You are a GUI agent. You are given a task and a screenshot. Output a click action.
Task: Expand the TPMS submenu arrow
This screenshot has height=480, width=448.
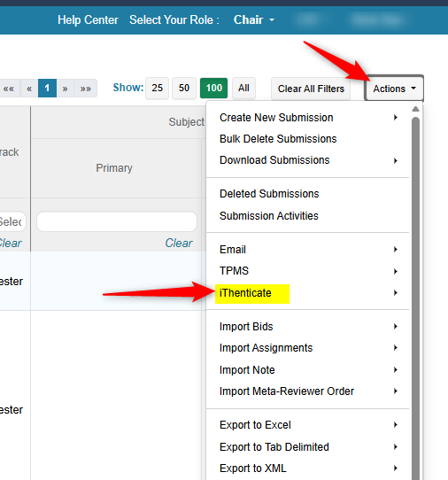point(396,271)
